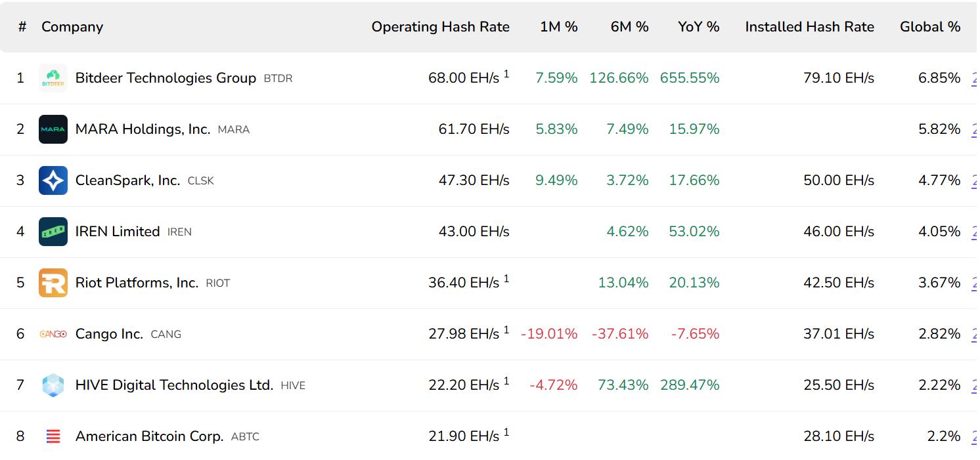Open Bitdeer Technologies Group company link
This screenshot has height=460, width=980.
tap(166, 78)
